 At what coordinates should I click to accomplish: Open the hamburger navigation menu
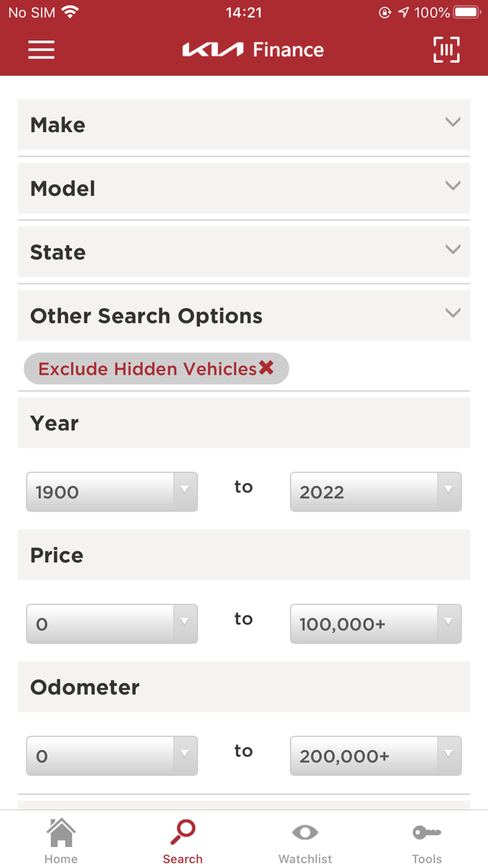40,50
